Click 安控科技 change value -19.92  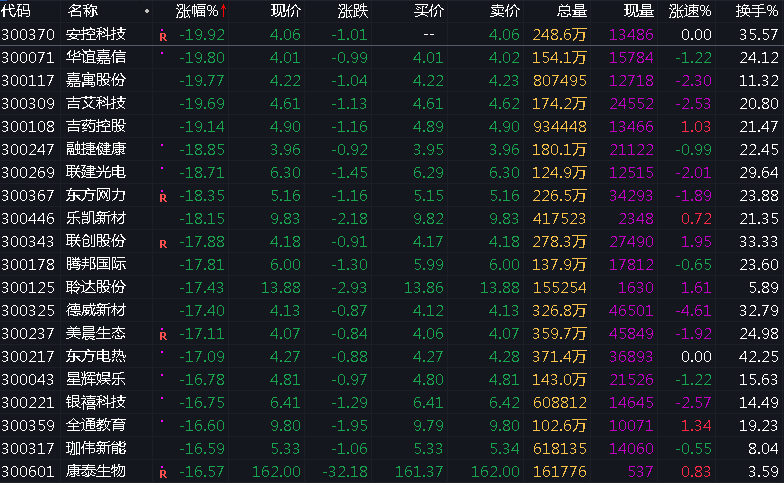coord(202,34)
